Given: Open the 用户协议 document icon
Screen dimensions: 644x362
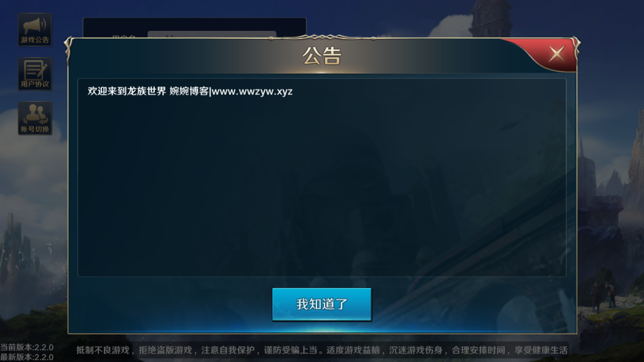Looking at the screenshot, I should click(x=35, y=74).
